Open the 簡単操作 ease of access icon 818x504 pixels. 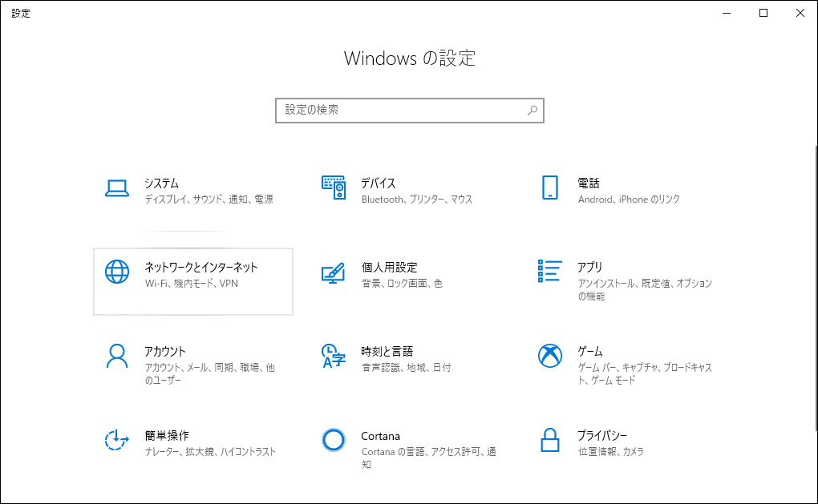click(x=117, y=440)
